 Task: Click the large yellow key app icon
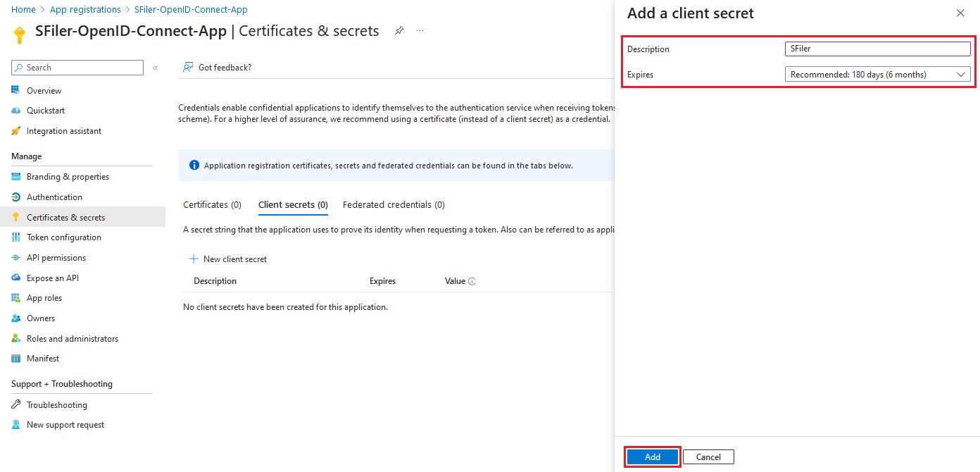pyautogui.click(x=20, y=34)
